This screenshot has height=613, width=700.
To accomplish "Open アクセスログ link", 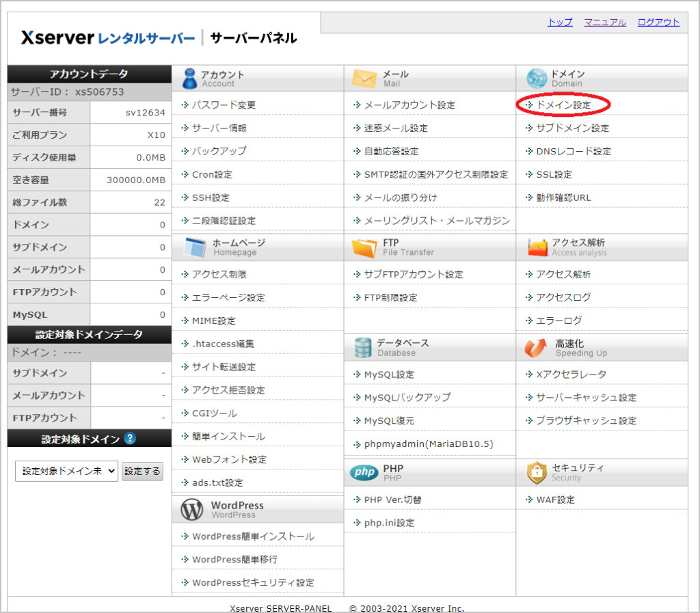I will point(563,297).
